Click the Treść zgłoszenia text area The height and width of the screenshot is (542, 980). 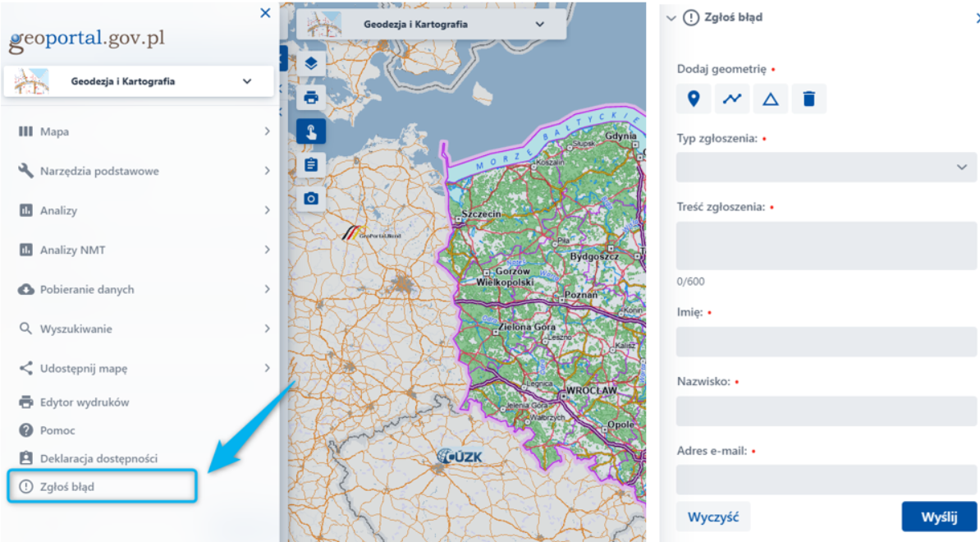pos(826,246)
